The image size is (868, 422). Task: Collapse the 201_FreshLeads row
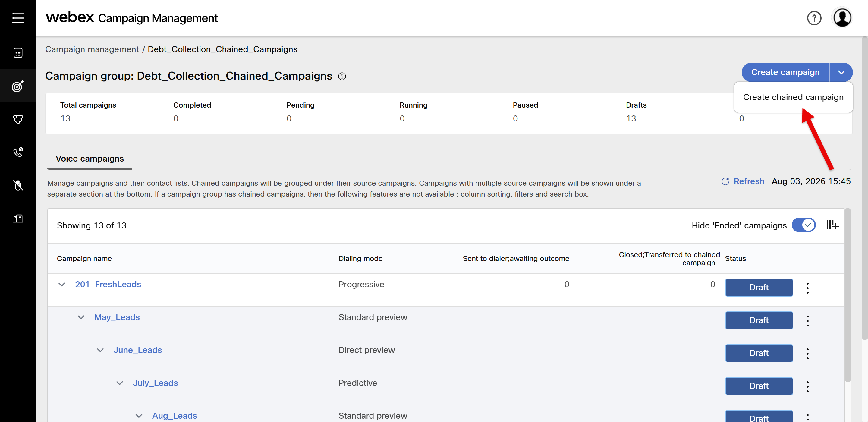62,285
